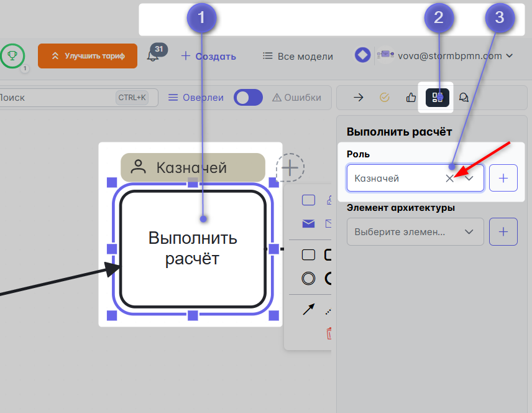The width and height of the screenshot is (532, 413).
Task: Click the green trophy achievements icon
Action: [12, 56]
